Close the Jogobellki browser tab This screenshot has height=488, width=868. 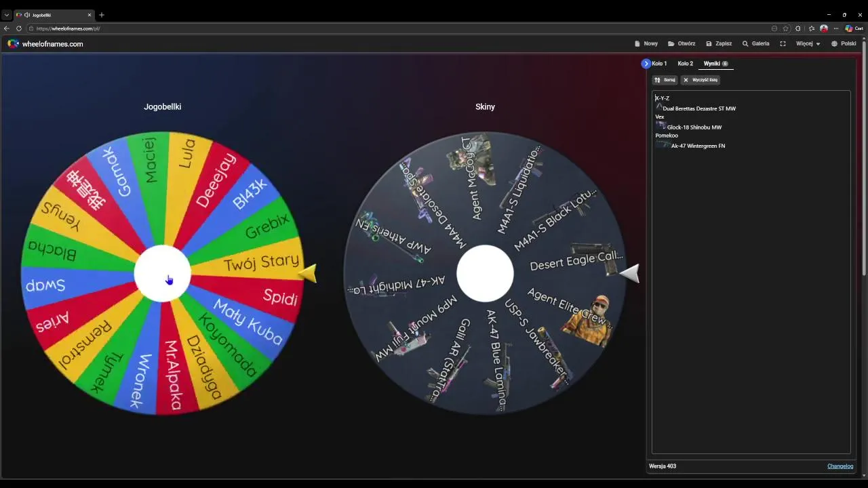point(89,15)
